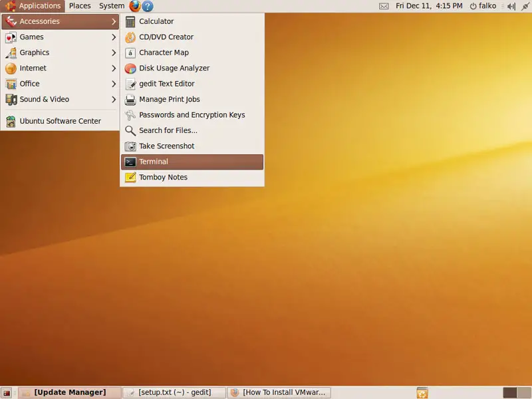Switch to setup.txt gedit window

tap(174, 393)
